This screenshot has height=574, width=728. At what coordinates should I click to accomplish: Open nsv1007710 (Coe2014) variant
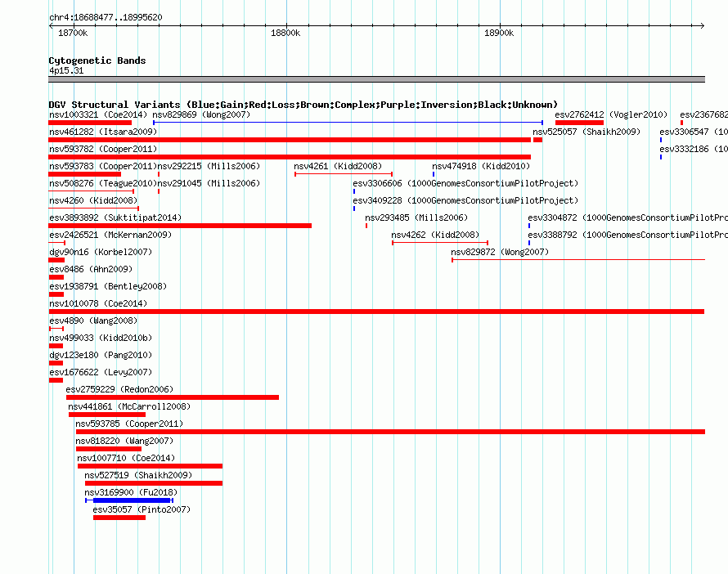pyautogui.click(x=126, y=458)
